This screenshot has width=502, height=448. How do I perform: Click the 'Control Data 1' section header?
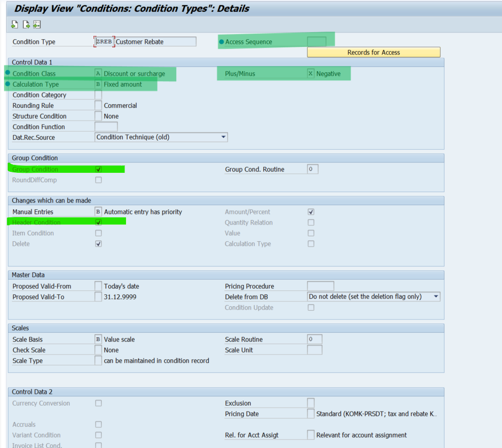pyautogui.click(x=32, y=62)
